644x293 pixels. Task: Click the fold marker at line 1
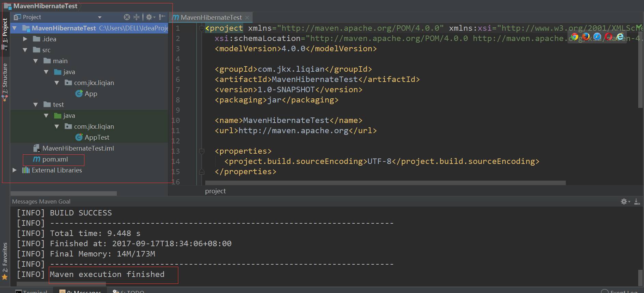pos(202,29)
